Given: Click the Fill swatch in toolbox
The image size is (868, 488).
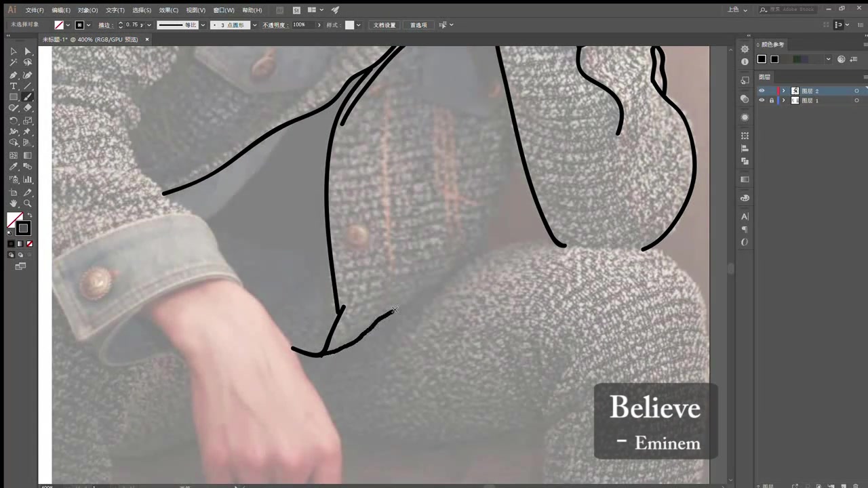Looking at the screenshot, I should (x=14, y=220).
